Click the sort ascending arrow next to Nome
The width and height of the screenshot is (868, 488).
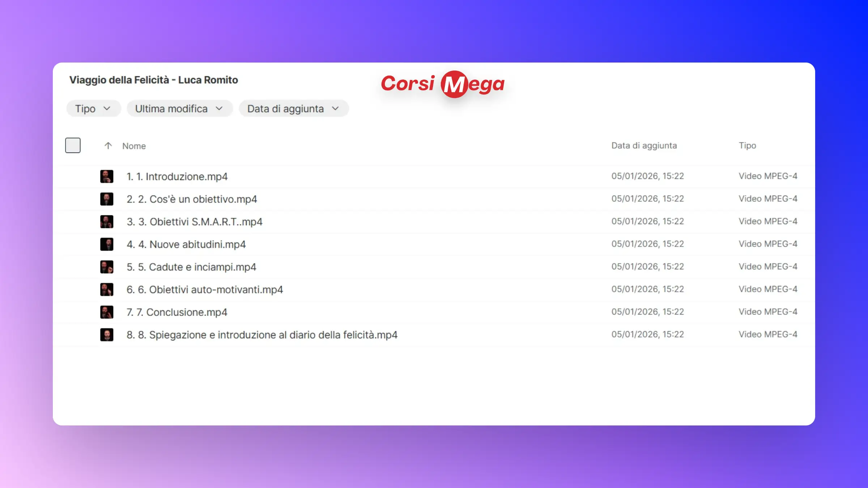pos(108,146)
